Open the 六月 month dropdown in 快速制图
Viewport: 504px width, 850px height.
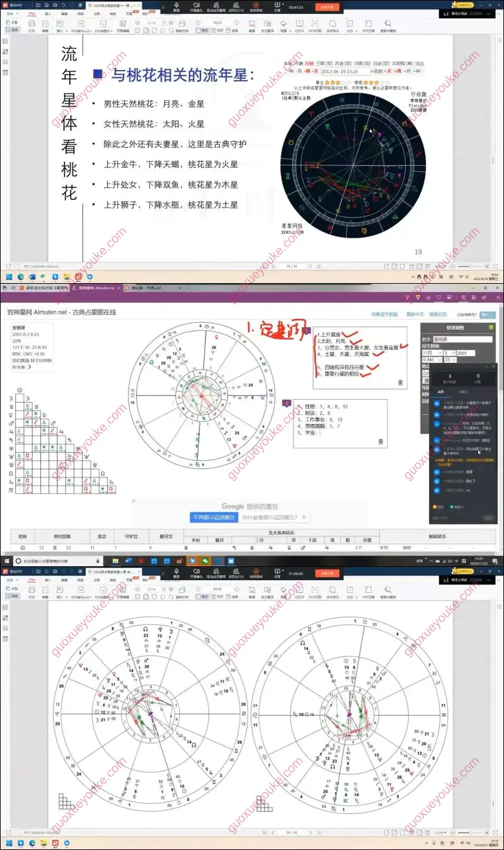432,353
